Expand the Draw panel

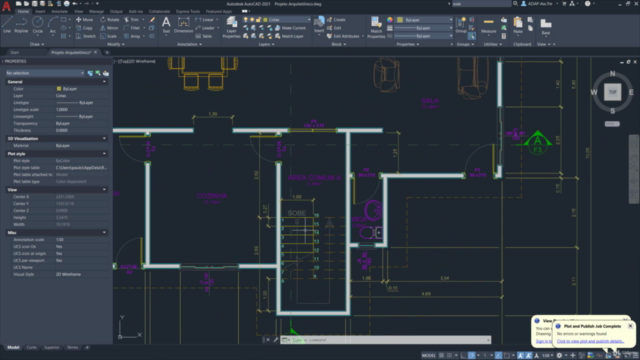pyautogui.click(x=37, y=44)
